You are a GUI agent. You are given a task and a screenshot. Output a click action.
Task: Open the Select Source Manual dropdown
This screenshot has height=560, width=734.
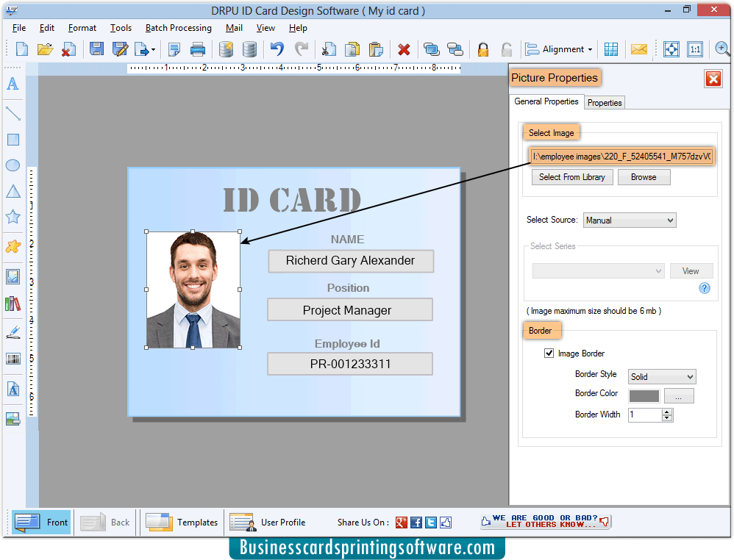[x=630, y=220]
